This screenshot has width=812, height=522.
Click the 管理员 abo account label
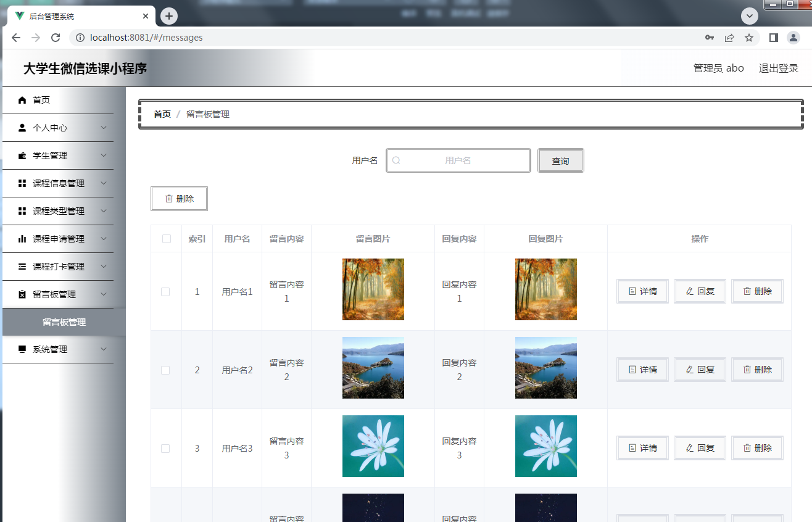tap(719, 68)
